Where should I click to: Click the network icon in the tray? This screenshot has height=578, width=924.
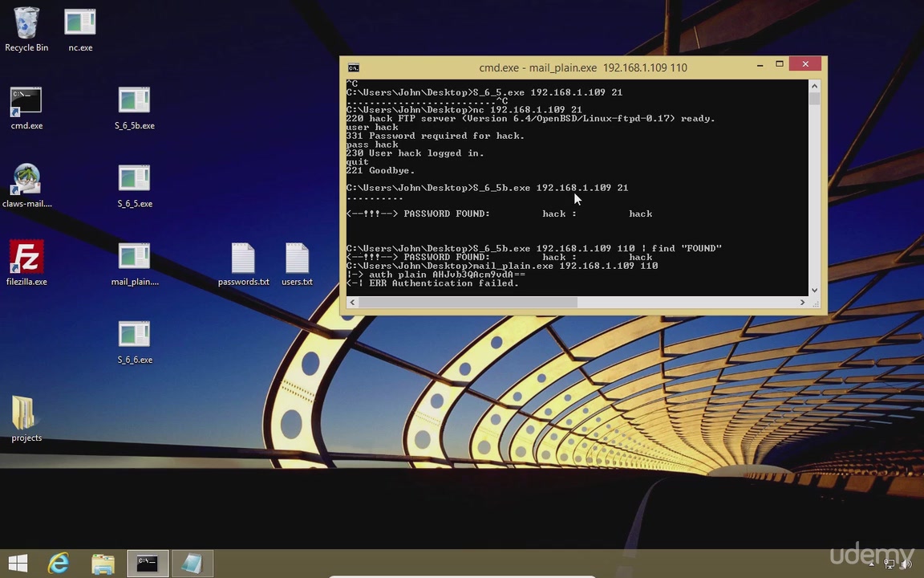890,564
